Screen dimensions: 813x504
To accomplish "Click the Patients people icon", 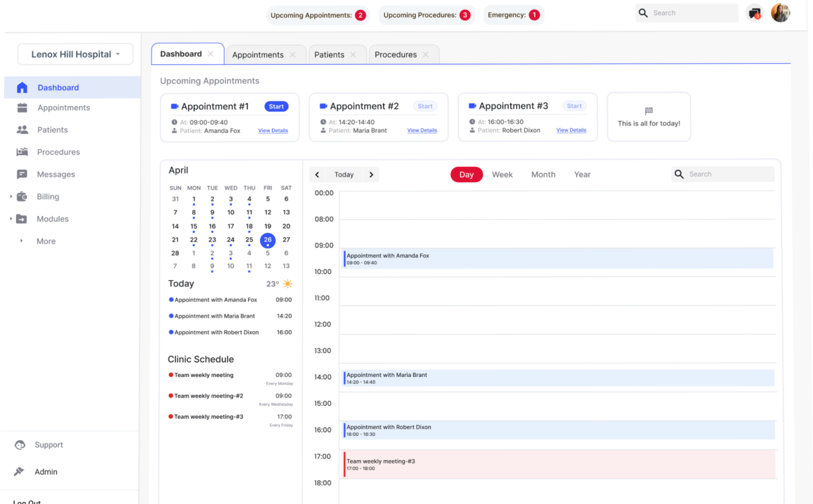I will coord(22,130).
